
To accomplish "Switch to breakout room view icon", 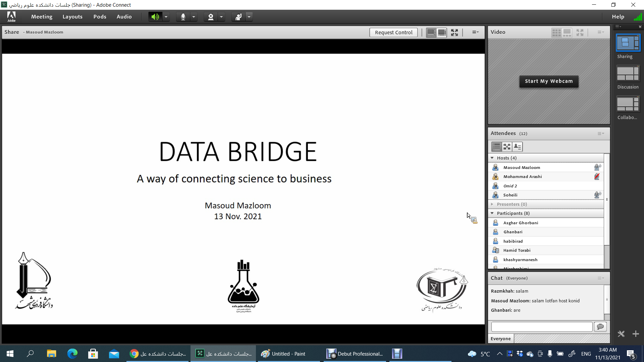I will [507, 147].
